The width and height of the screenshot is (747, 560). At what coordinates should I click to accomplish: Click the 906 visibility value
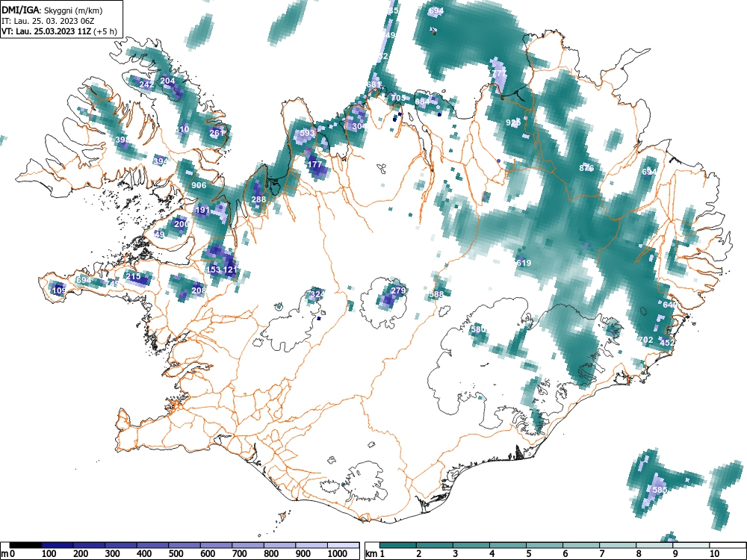coord(199,185)
